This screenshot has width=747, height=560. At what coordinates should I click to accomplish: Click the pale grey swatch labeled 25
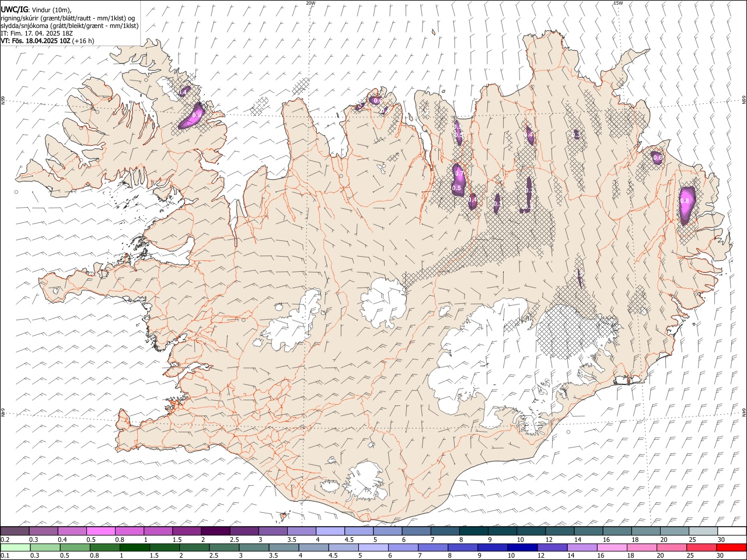[703, 531]
